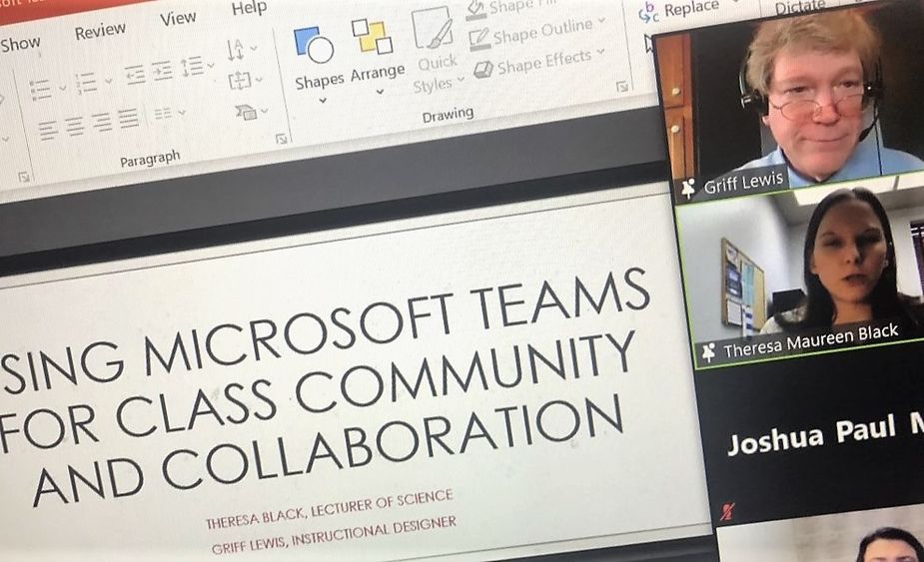
Task: Expand the Shape Outline dropdown arrow
Action: [601, 21]
